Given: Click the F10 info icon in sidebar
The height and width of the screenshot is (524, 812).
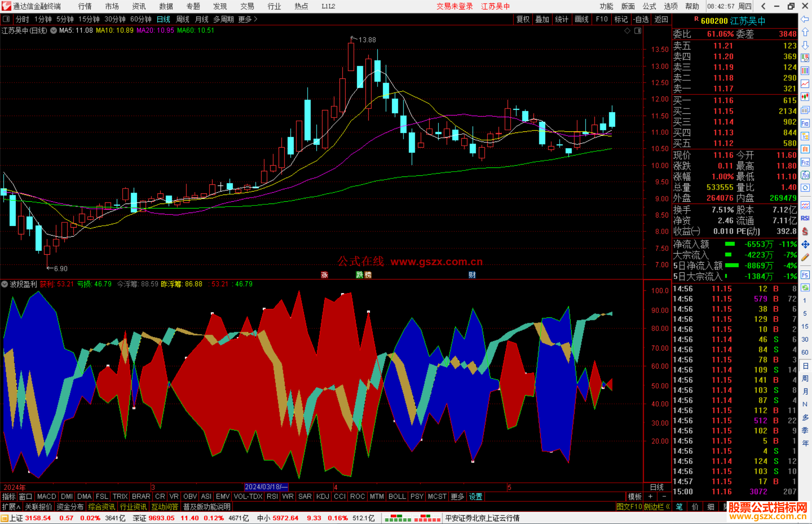Looking at the screenshot, I should 805,123.
